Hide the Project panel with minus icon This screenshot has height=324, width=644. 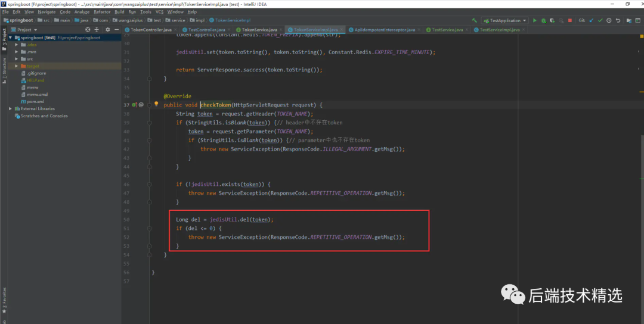point(117,30)
